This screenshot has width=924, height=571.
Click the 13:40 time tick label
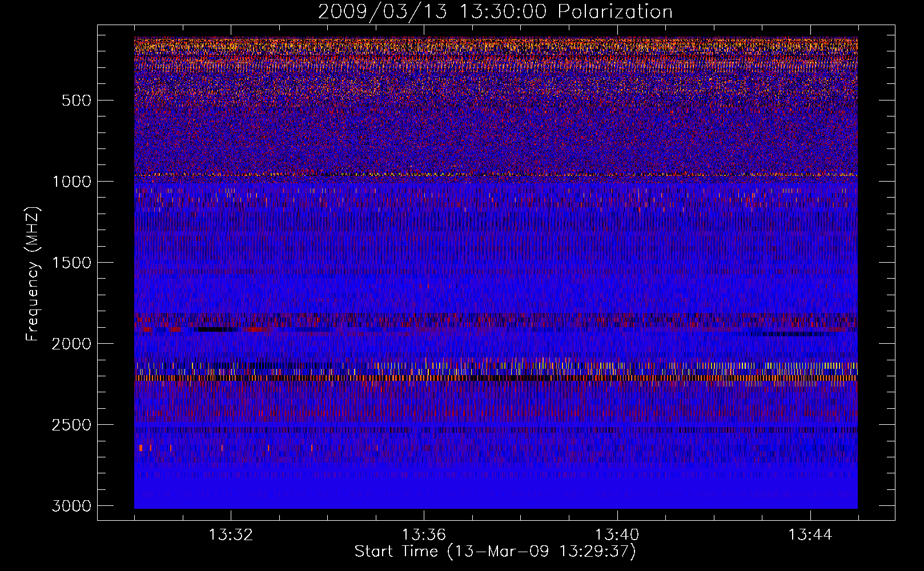tap(617, 535)
